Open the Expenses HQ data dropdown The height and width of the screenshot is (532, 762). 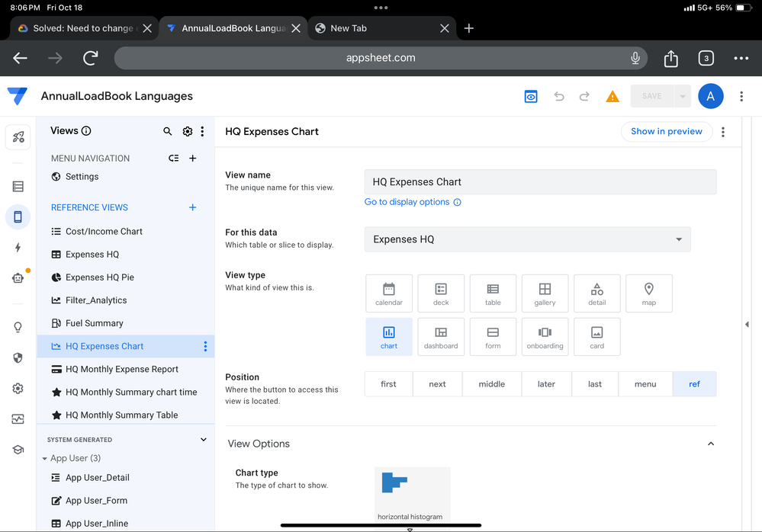coord(527,239)
